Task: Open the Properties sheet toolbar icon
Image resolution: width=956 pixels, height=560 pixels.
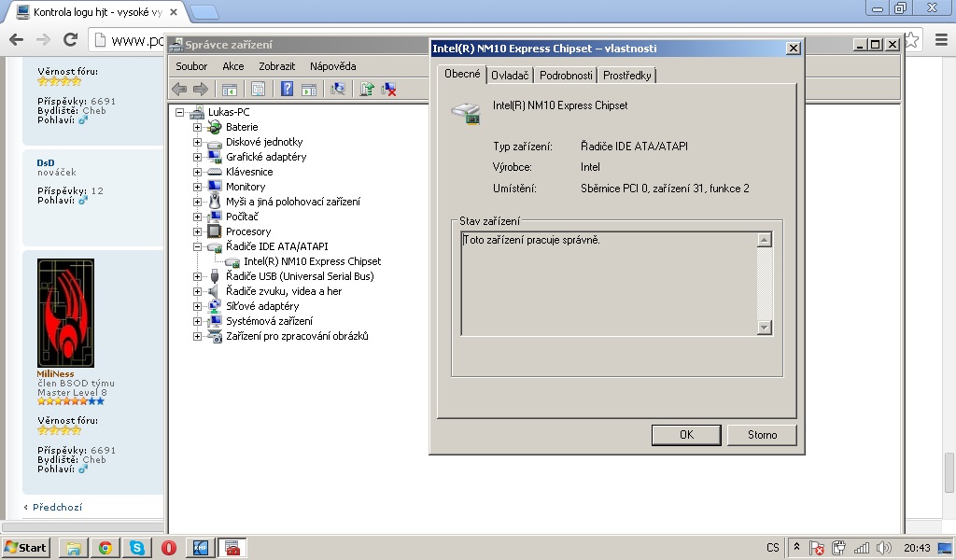Action: tap(258, 90)
